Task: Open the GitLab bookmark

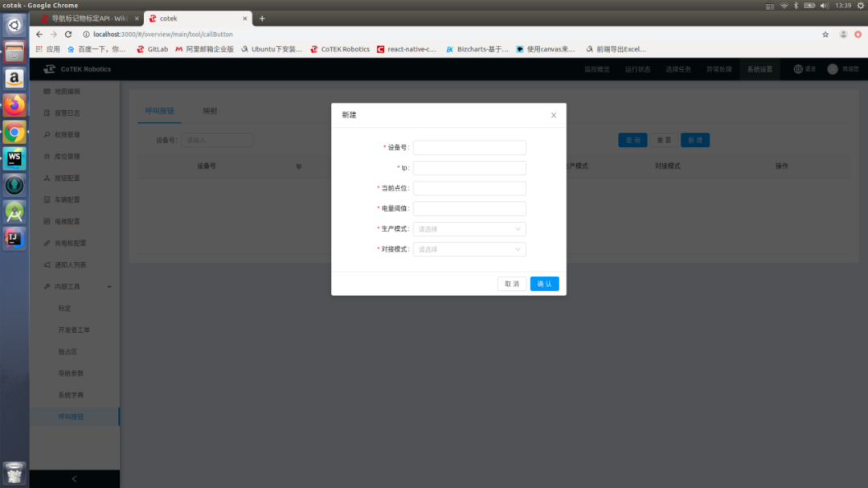Action: [152, 49]
